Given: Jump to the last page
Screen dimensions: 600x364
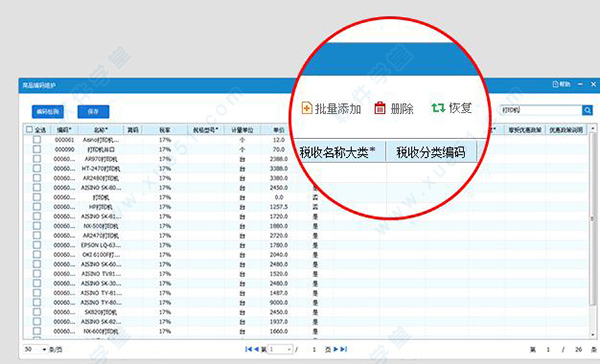Looking at the screenshot, I should pos(344,349).
